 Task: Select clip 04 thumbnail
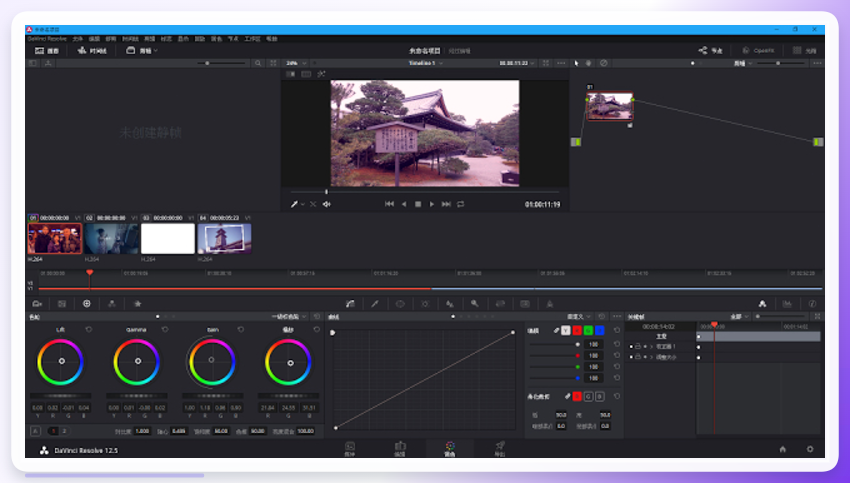(224, 239)
